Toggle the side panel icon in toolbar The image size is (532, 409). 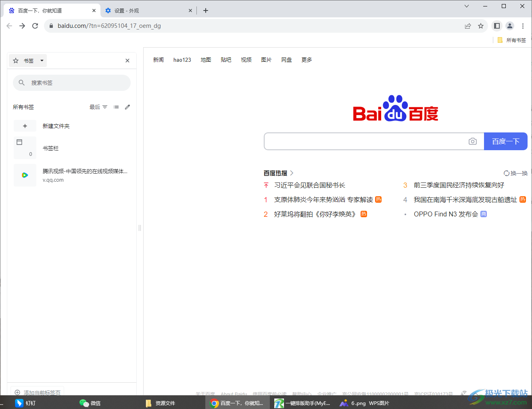[x=497, y=26]
